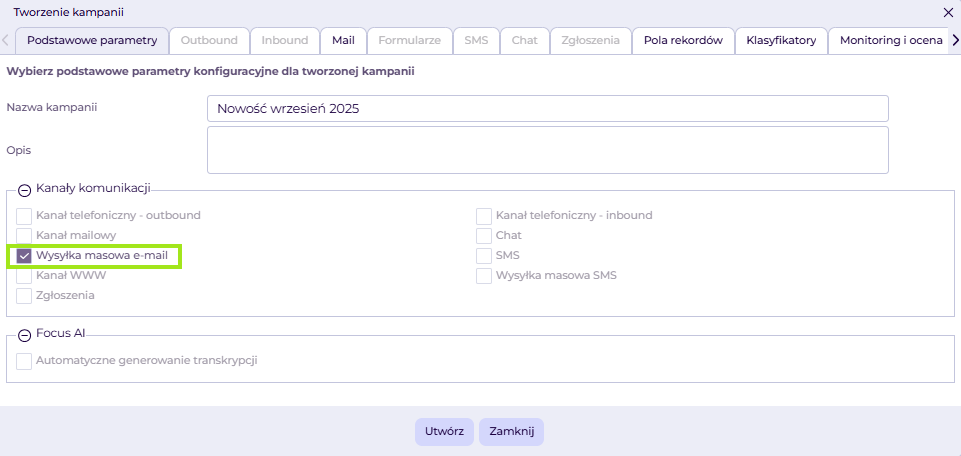Collapse the Focus AI section

tap(25, 335)
